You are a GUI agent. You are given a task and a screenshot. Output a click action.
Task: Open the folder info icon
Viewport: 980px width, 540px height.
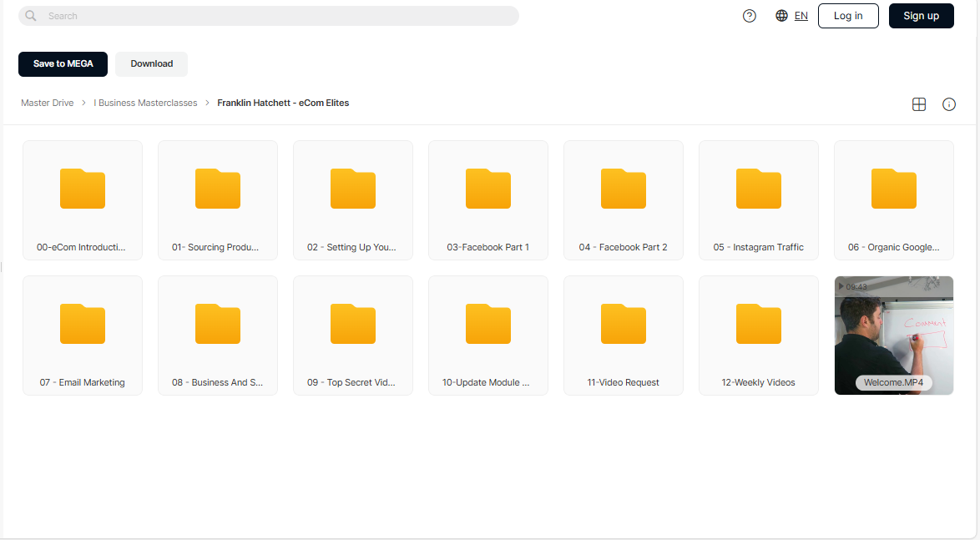(x=949, y=104)
